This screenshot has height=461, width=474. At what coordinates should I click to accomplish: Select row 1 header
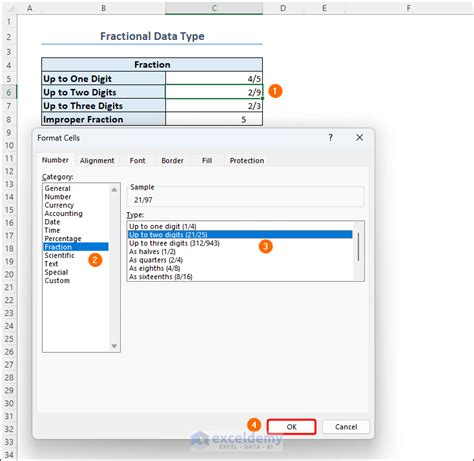(x=9, y=22)
